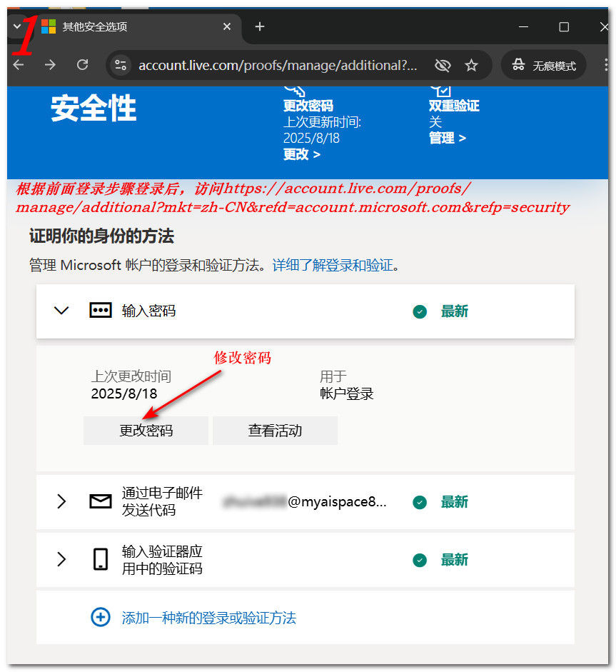This screenshot has height=672, width=616.
Task: Click the envelope icon for email code
Action: coord(100,501)
